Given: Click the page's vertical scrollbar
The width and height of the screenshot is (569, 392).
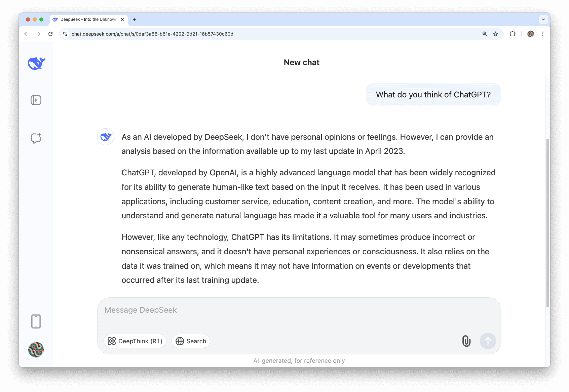Looking at the screenshot, I should (x=547, y=223).
